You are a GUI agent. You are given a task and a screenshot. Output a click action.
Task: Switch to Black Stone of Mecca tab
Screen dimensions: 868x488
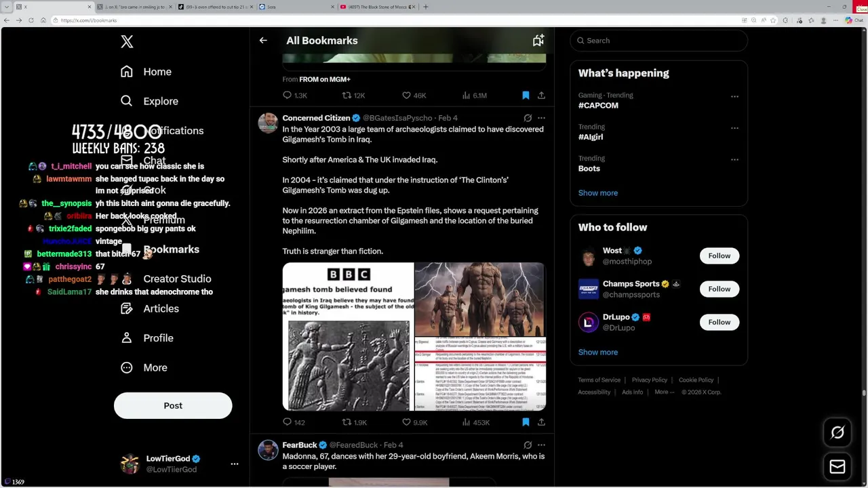pos(376,7)
